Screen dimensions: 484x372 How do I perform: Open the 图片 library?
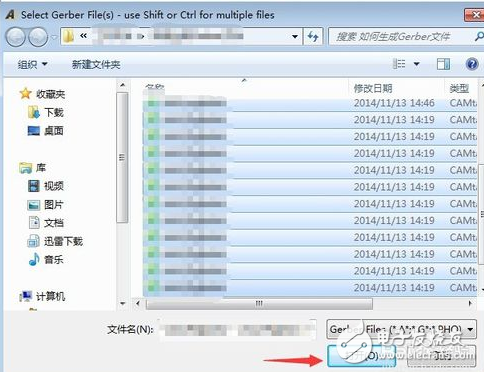[x=54, y=204]
